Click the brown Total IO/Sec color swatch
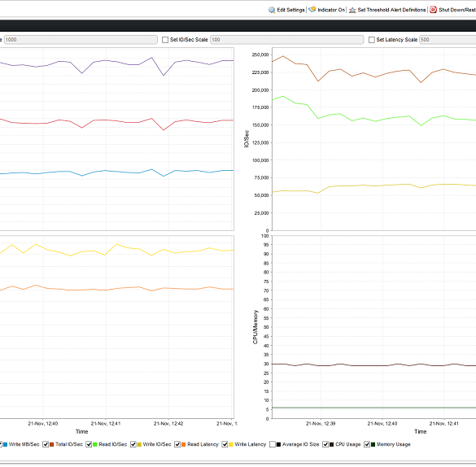Screen dimensions: 476x467 51,445
